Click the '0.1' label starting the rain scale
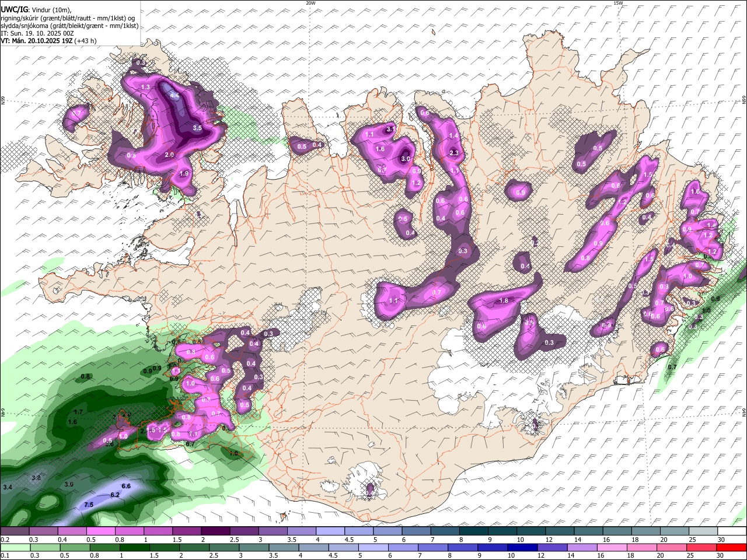The height and width of the screenshot is (560, 747). (x=5, y=555)
